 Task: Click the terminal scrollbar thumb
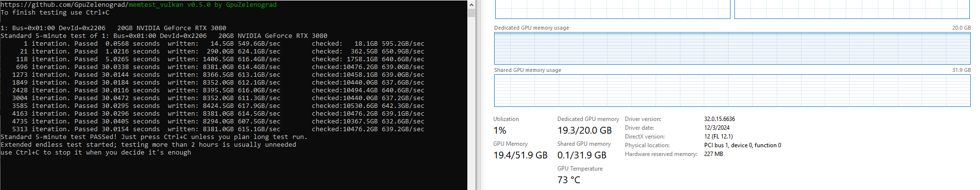(x=471, y=13)
